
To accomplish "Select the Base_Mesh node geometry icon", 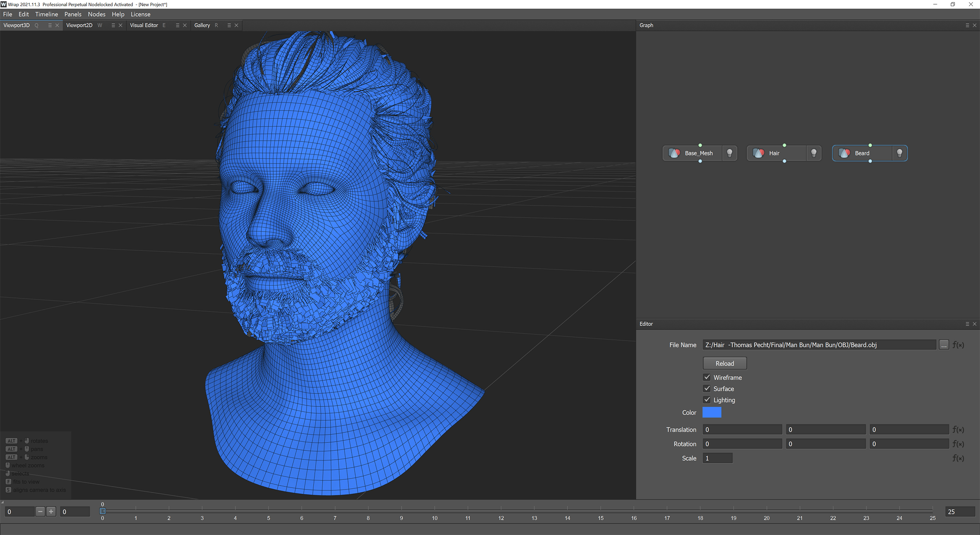I will coord(675,153).
